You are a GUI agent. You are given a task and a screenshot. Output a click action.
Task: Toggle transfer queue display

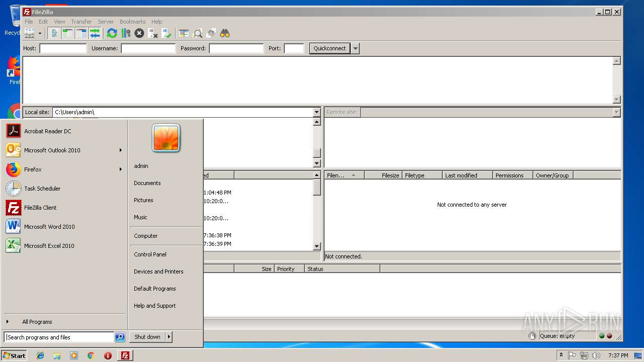coord(95,33)
